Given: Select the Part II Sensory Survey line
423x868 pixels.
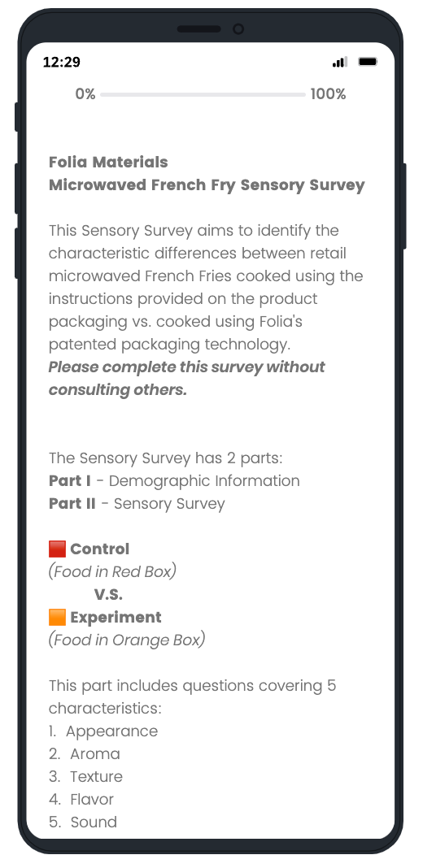Looking at the screenshot, I should pos(137,504).
